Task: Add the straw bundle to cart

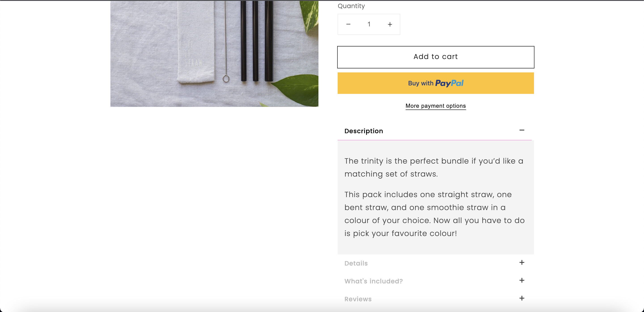Action: pos(436,57)
